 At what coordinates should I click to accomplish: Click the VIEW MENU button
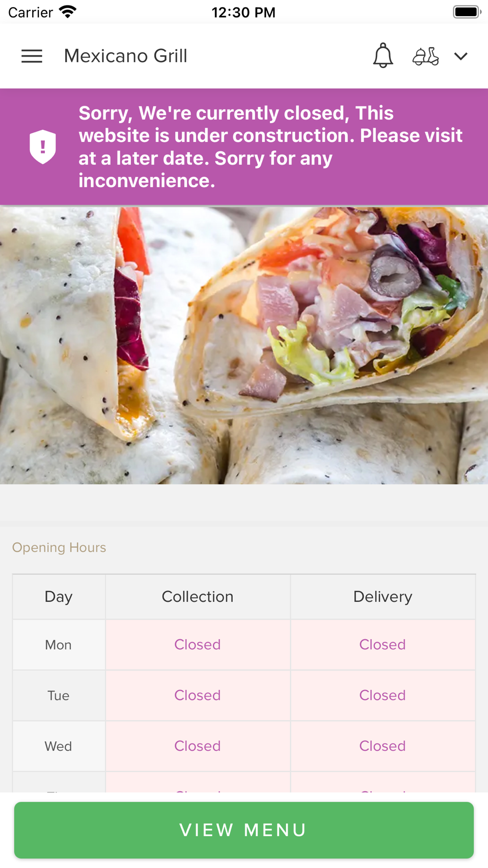[x=244, y=830]
